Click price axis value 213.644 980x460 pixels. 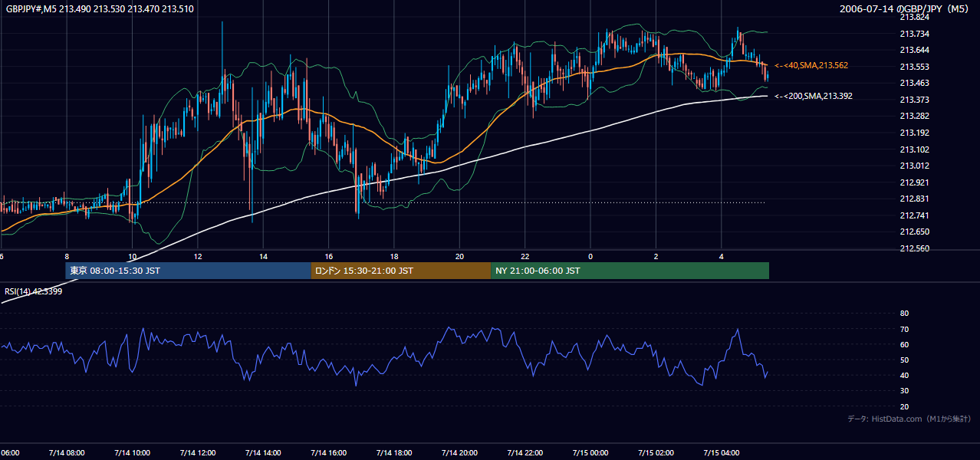914,50
